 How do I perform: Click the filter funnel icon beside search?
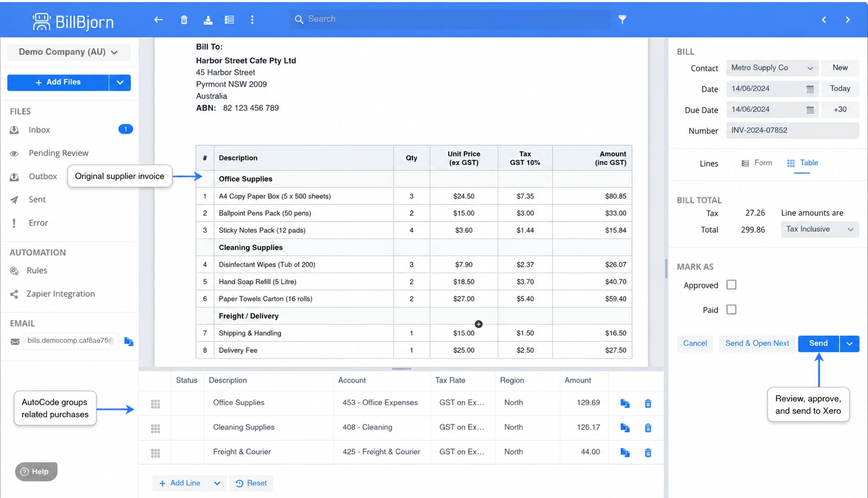[622, 19]
